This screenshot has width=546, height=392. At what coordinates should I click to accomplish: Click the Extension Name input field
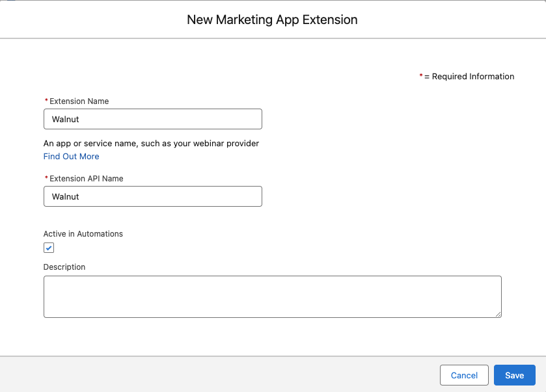(x=152, y=119)
